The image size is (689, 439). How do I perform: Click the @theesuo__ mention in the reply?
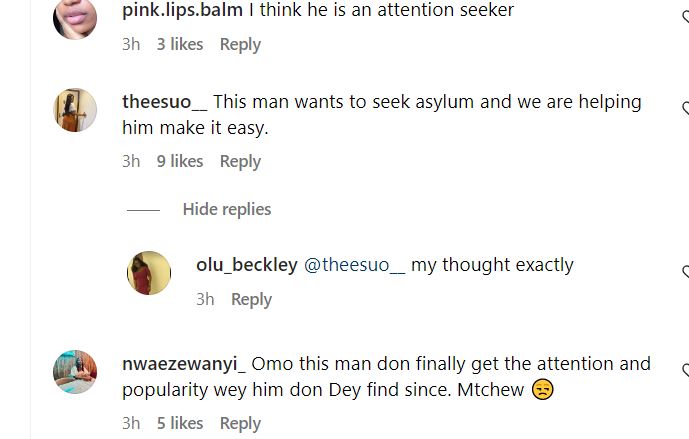point(354,265)
